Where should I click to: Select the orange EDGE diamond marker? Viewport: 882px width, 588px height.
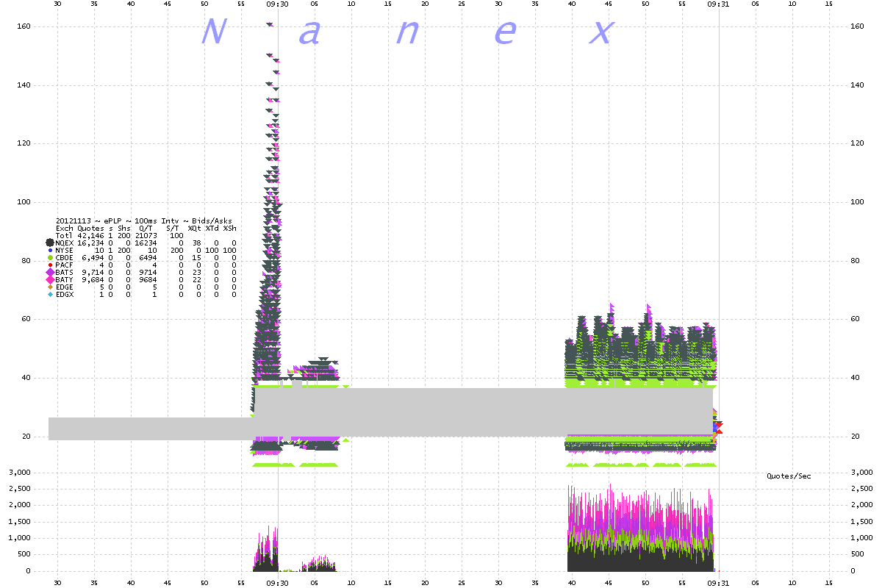(50, 287)
